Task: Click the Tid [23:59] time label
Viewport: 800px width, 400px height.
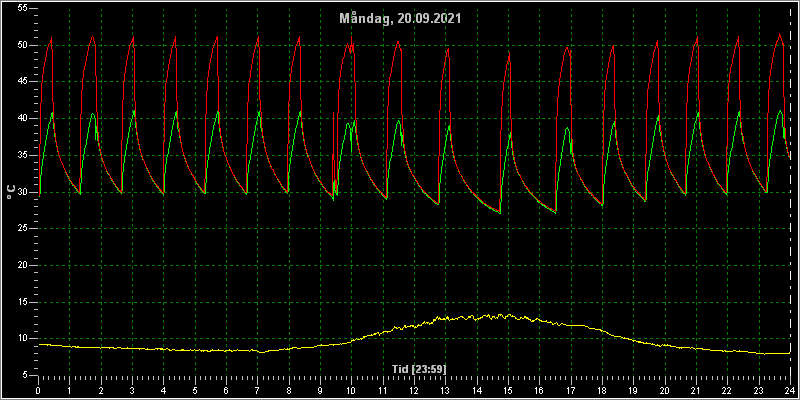Action: coord(418,369)
